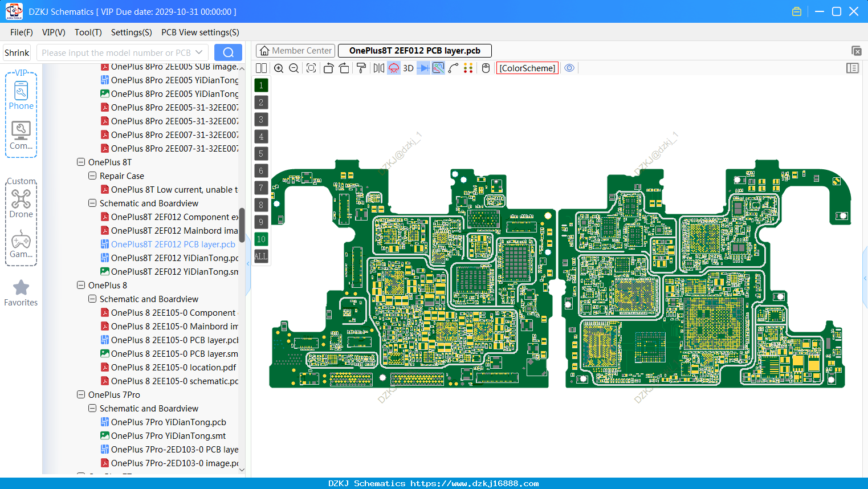Zoom out of the PCB view
868x489 pixels.
pos(294,68)
